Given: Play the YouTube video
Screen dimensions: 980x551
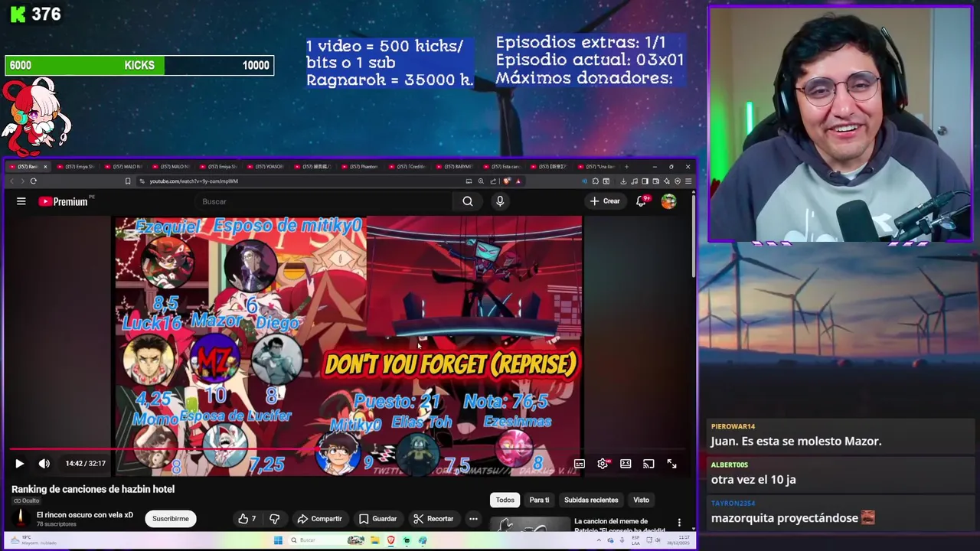Looking at the screenshot, I should pyautogui.click(x=19, y=463).
